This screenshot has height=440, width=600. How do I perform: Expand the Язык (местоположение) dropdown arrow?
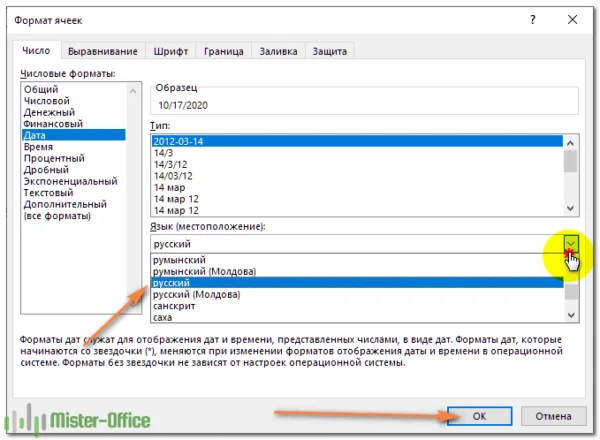(x=570, y=243)
